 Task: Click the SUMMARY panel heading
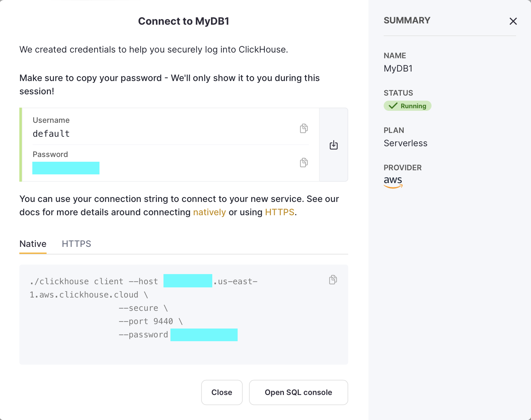pyautogui.click(x=407, y=21)
